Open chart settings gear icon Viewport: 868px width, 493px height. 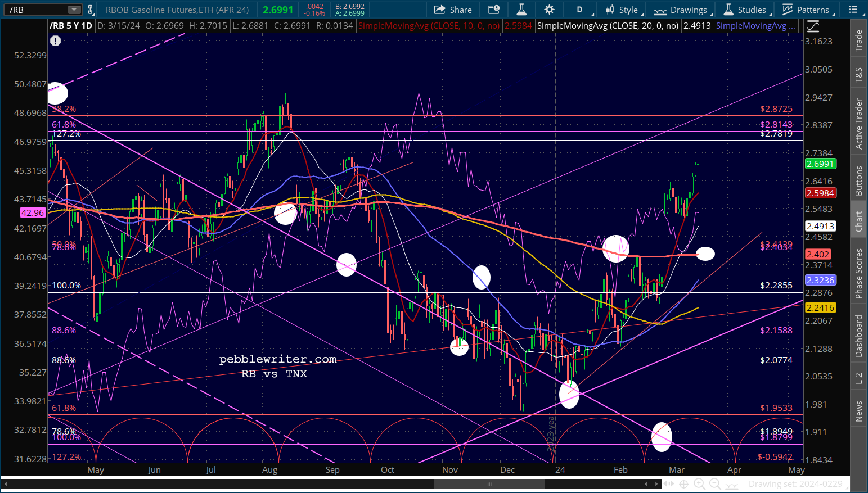point(549,10)
